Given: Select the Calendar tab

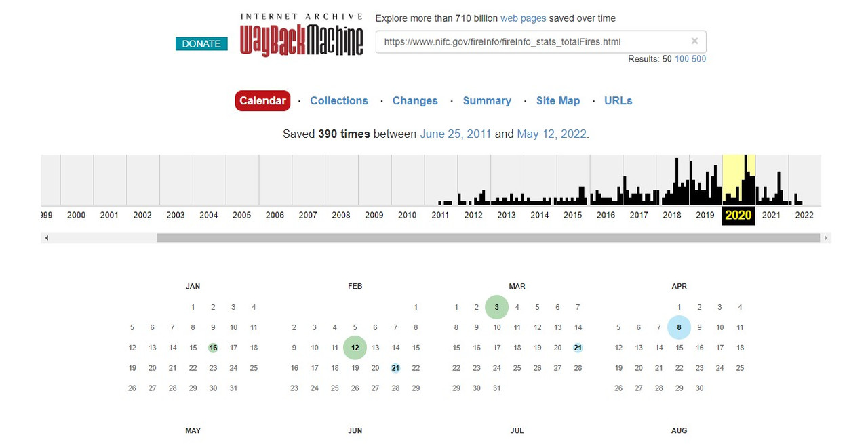Looking at the screenshot, I should point(262,100).
